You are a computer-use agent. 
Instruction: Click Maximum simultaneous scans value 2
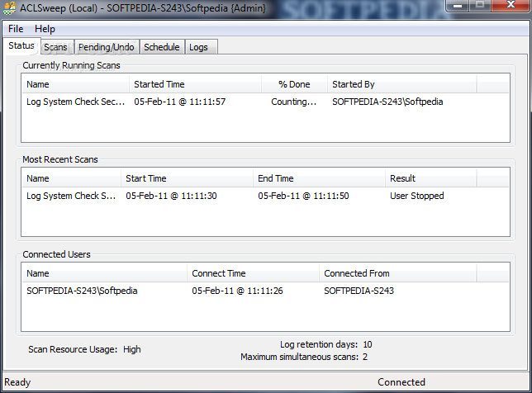[x=365, y=357]
